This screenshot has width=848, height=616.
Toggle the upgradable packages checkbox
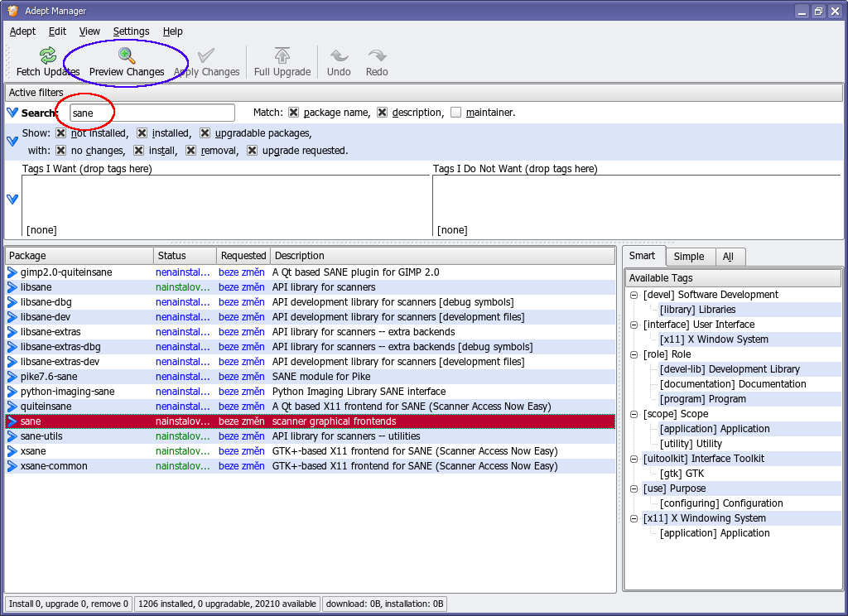(x=205, y=133)
